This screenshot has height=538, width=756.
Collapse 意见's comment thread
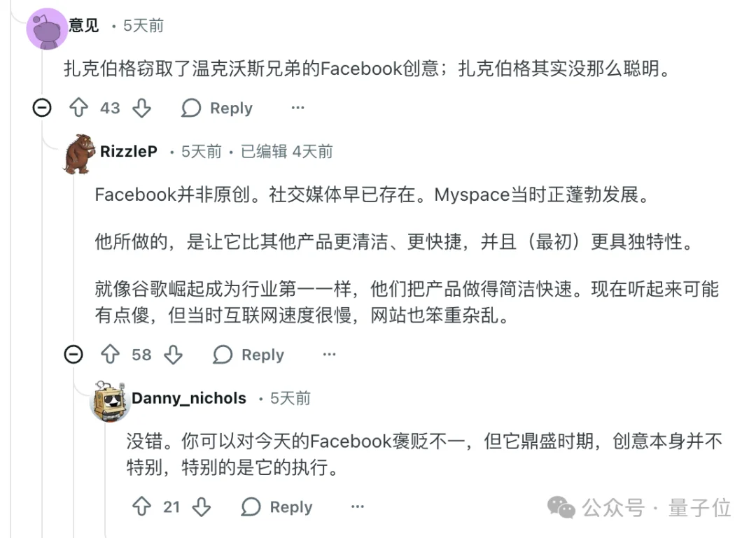tap(43, 108)
